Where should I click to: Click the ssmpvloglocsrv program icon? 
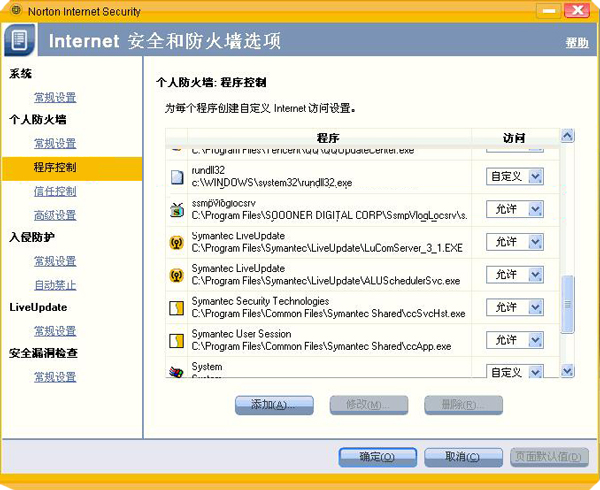point(177,210)
